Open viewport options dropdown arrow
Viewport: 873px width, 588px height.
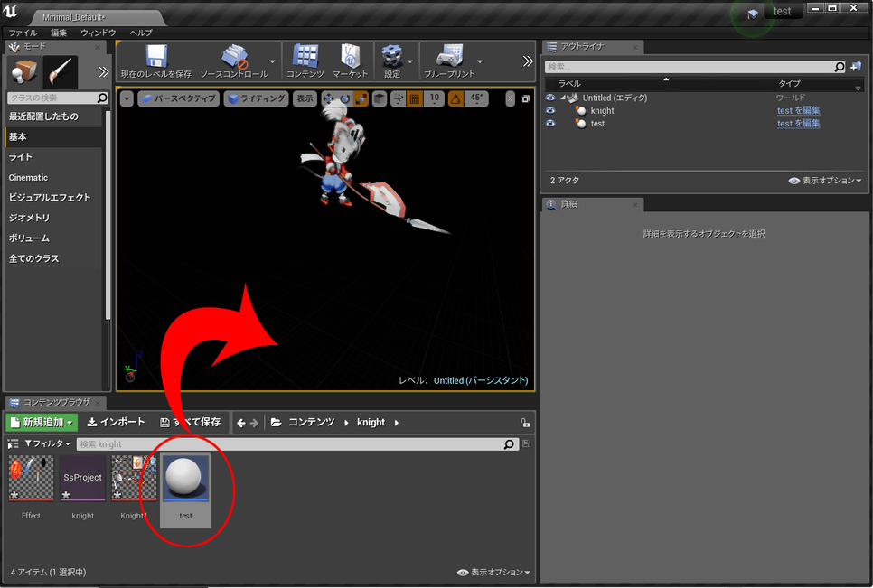(x=127, y=99)
